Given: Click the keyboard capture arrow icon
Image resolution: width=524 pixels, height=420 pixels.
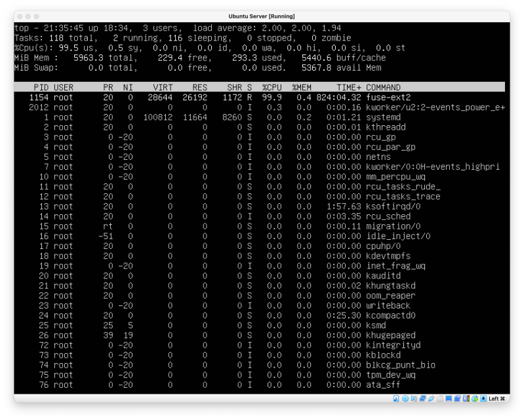Looking at the screenshot, I should 483,398.
